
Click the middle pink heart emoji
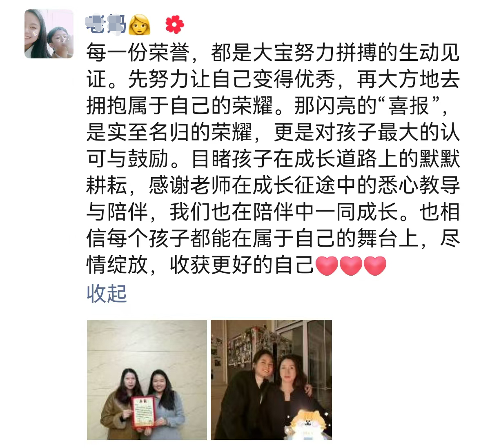[x=351, y=266]
